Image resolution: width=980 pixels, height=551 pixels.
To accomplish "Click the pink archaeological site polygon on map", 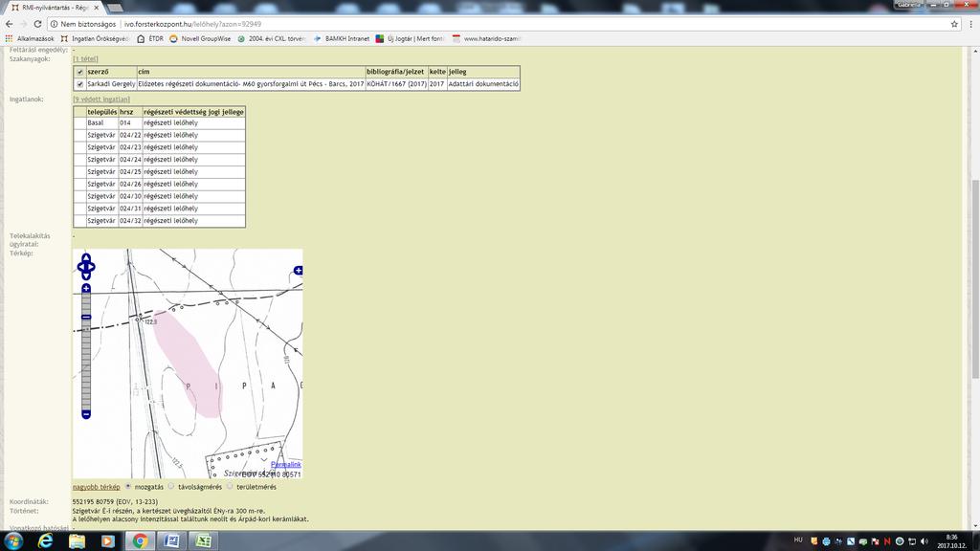I will (x=190, y=363).
